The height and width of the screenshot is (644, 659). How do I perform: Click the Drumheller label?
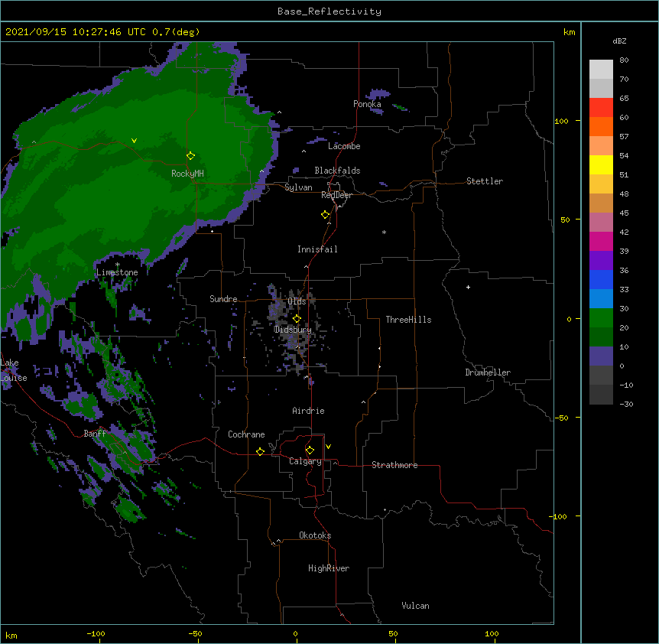click(x=488, y=372)
